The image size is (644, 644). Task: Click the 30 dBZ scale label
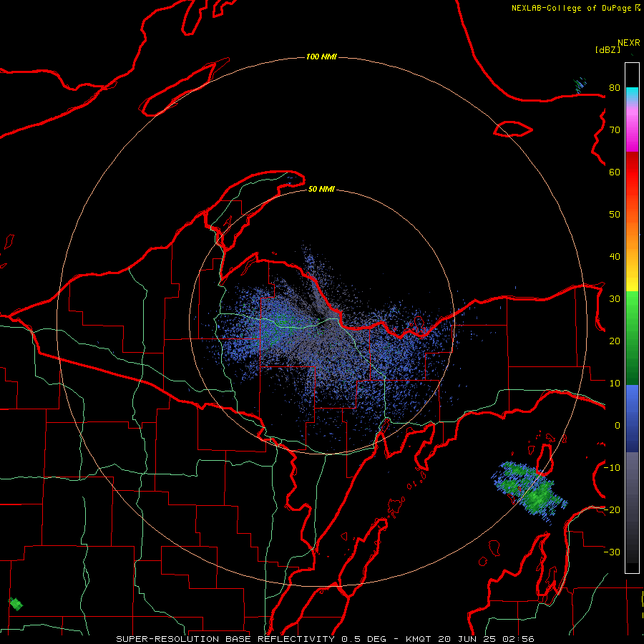(615, 298)
